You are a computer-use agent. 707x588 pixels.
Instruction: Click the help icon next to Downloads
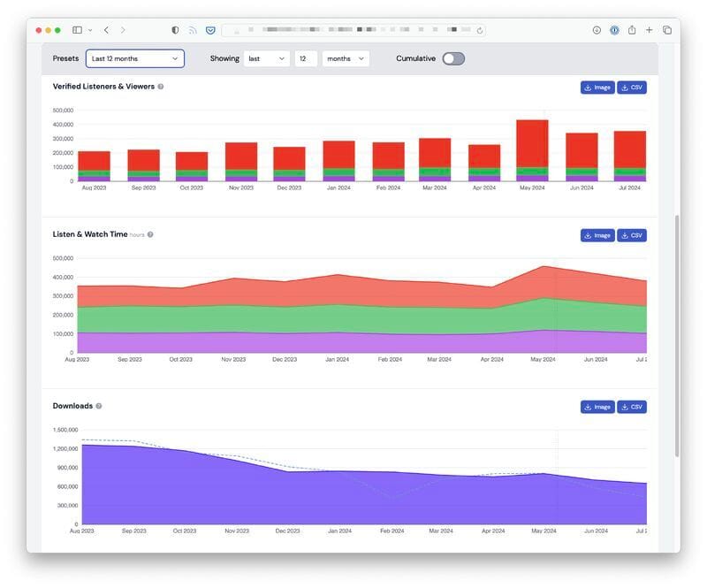(x=99, y=406)
